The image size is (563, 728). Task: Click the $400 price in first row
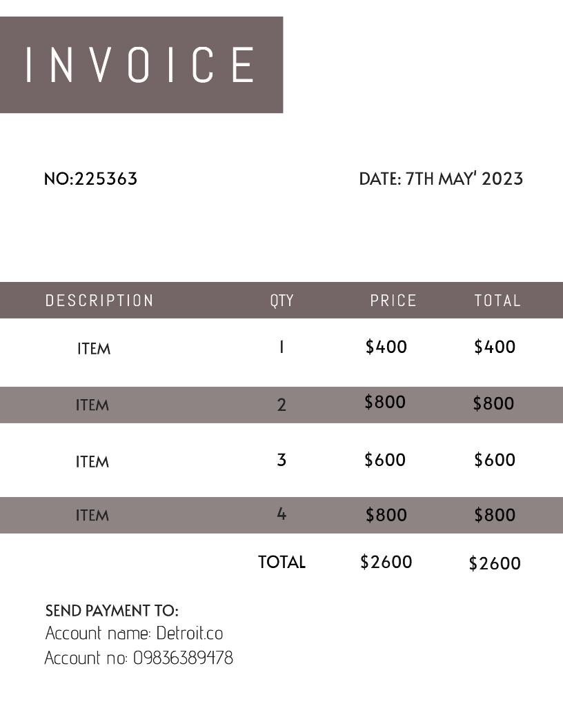coord(386,347)
